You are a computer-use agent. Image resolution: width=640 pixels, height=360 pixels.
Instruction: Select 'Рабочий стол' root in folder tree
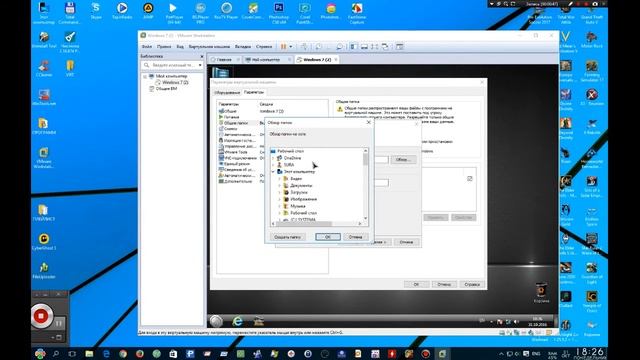[290, 151]
